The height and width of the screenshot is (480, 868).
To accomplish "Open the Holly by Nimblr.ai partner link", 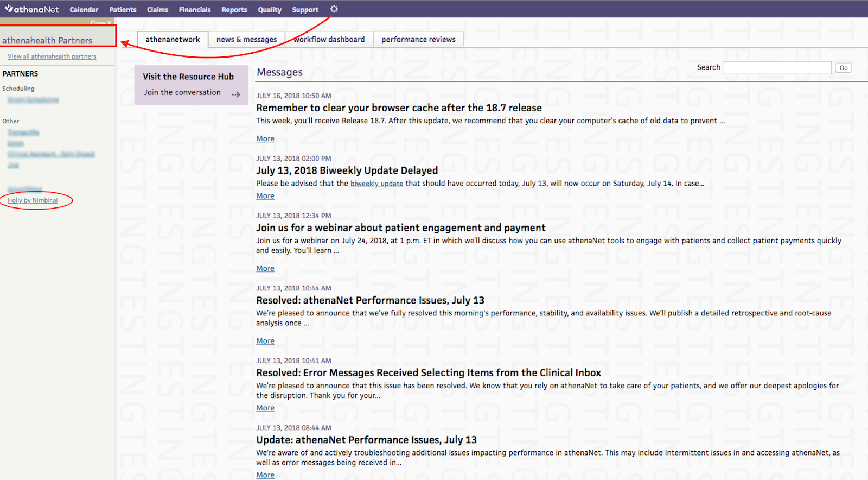I will coord(33,200).
